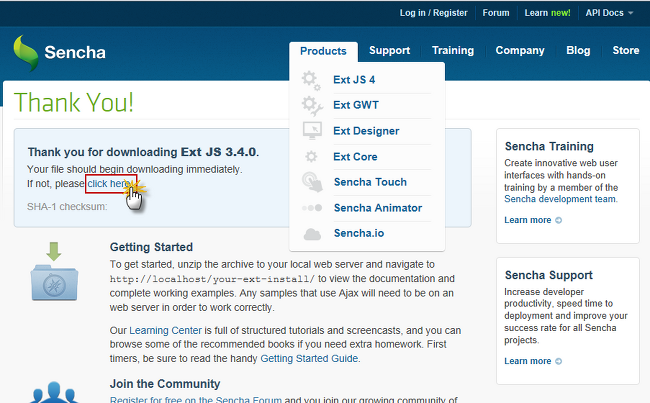Open the Learning Center link
The height and width of the screenshot is (403, 650).
point(165,330)
